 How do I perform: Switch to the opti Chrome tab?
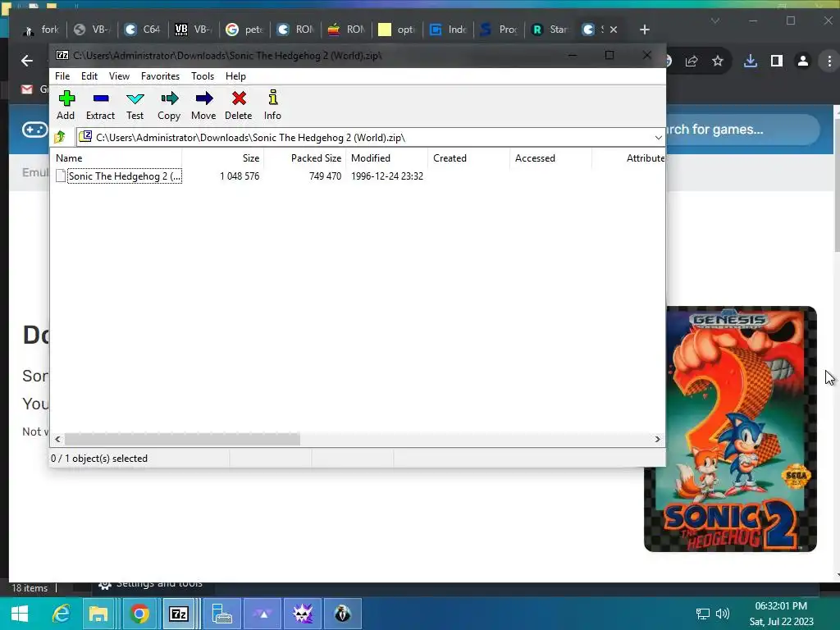pos(397,30)
